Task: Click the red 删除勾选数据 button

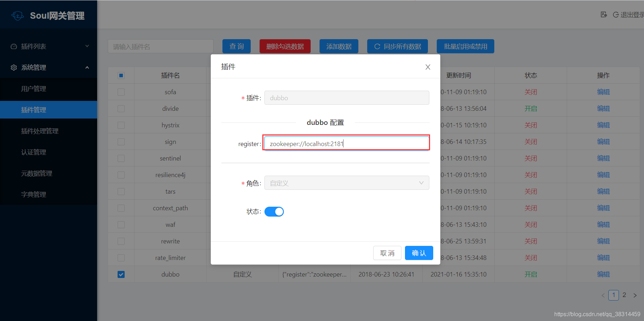Action: tap(285, 46)
